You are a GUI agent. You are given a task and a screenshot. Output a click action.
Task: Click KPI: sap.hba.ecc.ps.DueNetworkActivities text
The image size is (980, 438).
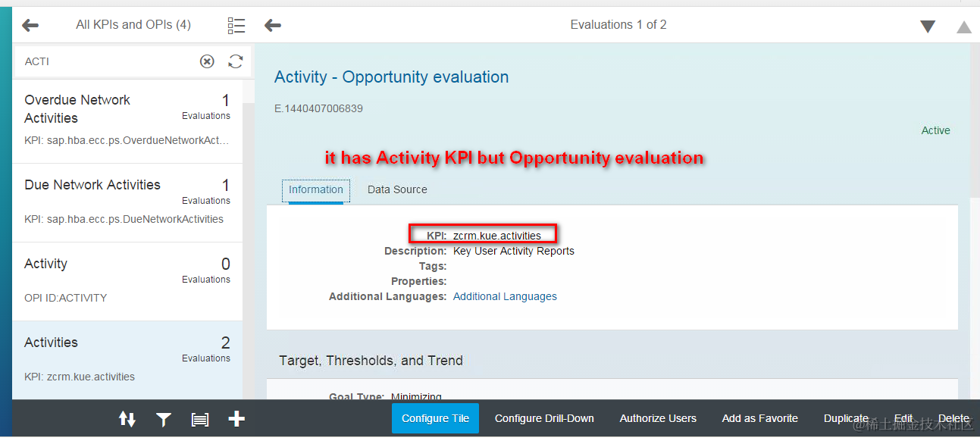(124, 219)
